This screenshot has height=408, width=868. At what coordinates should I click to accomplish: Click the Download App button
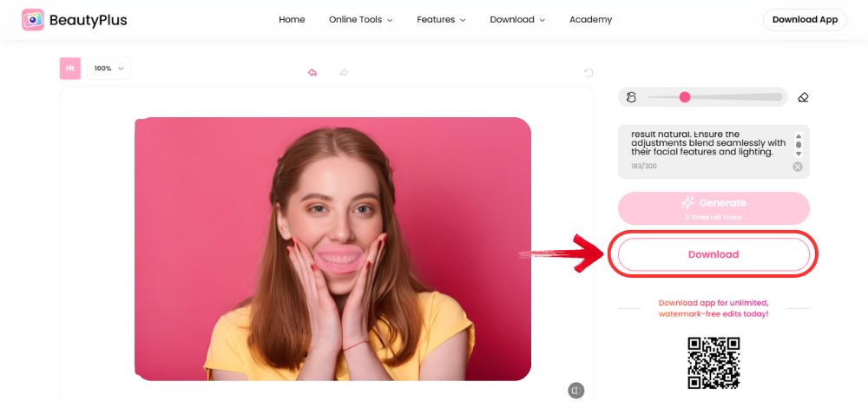(805, 19)
